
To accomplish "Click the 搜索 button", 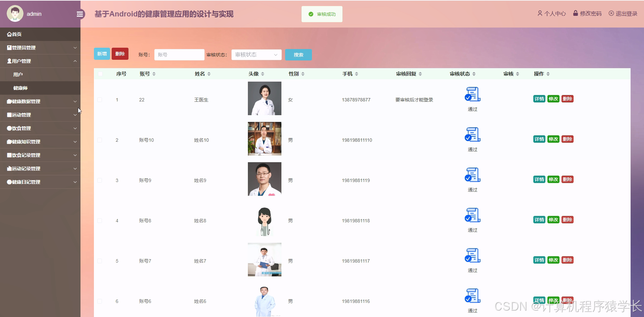I will 298,55.
